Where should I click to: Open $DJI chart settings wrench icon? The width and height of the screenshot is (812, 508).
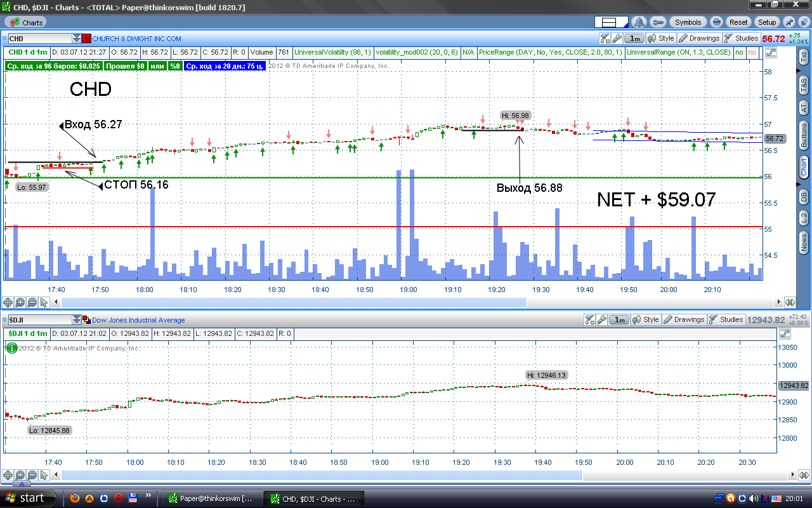(601, 319)
